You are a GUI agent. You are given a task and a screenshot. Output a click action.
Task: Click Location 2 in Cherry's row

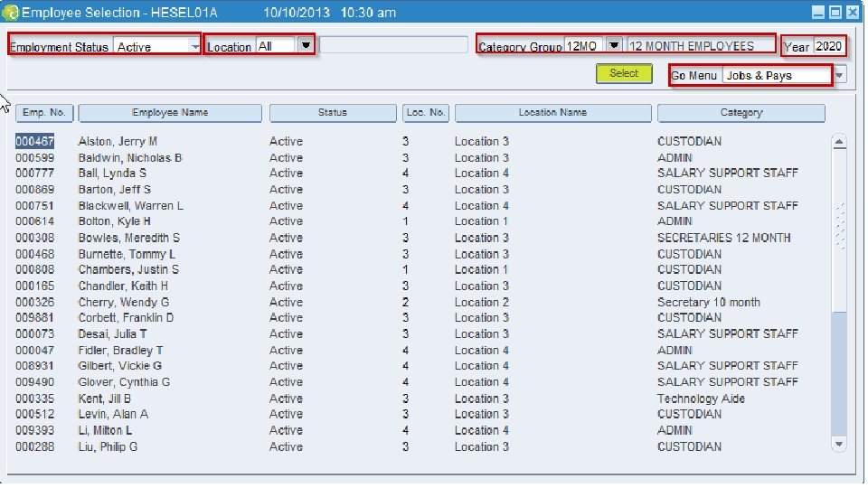coord(482,303)
